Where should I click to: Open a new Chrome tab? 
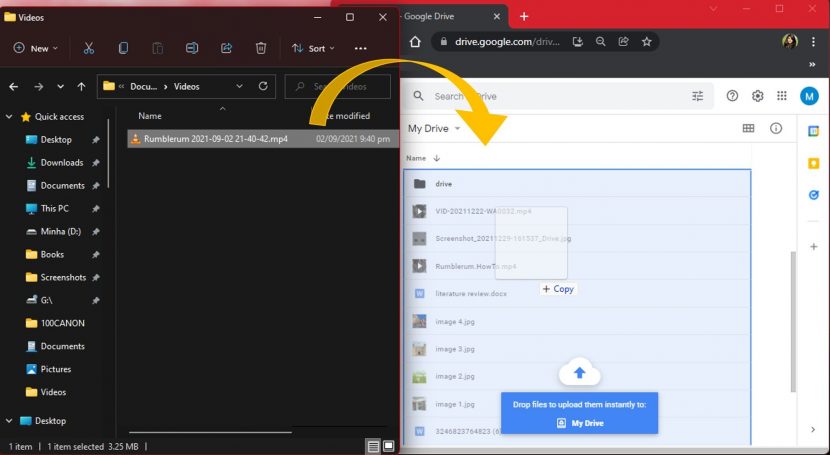[x=524, y=16]
